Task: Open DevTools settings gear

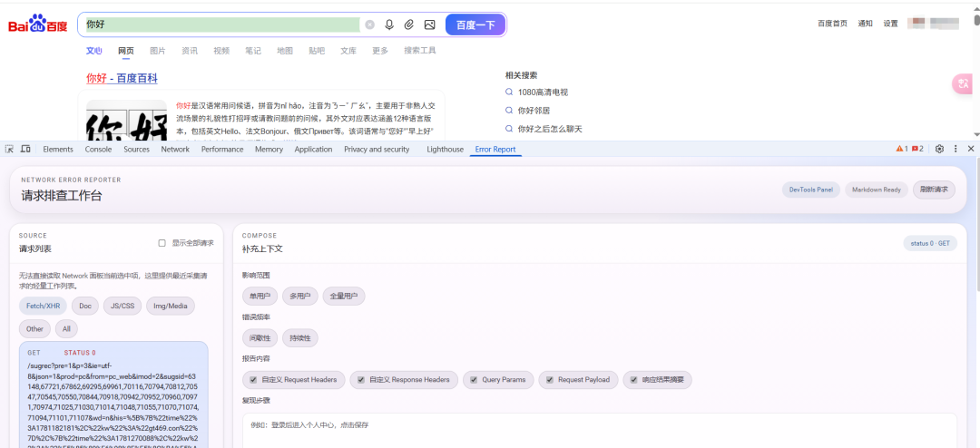Action: [x=939, y=149]
